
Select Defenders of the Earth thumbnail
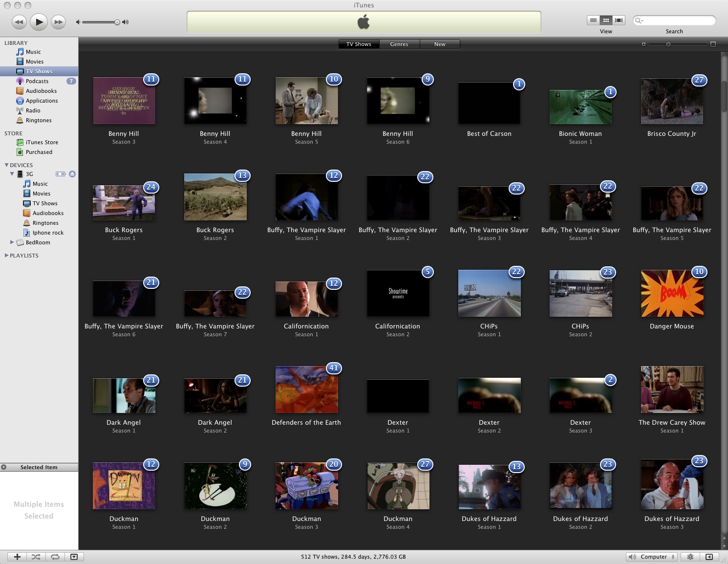(x=307, y=390)
